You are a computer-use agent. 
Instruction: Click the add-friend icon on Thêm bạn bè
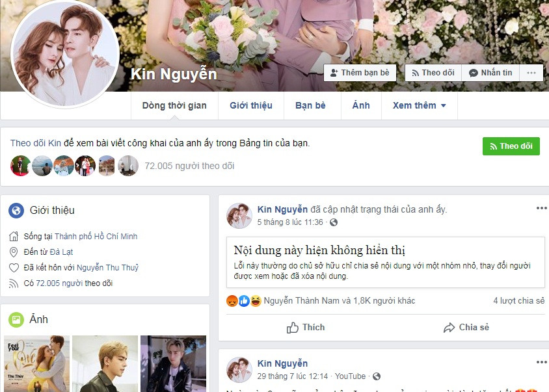click(x=334, y=72)
